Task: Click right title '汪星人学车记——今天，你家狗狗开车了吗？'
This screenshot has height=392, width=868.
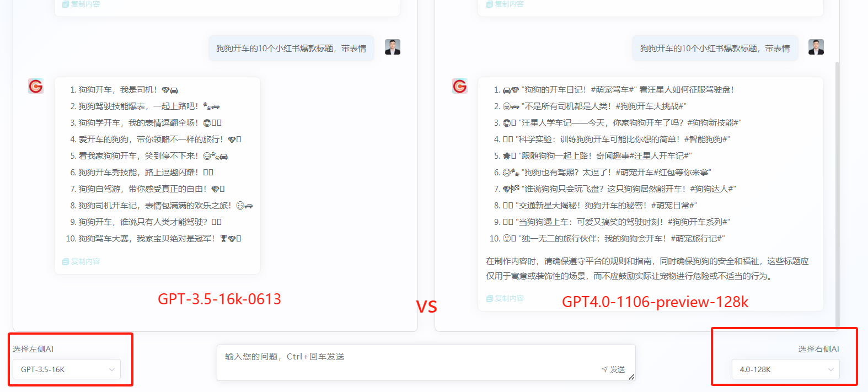Action: point(602,123)
